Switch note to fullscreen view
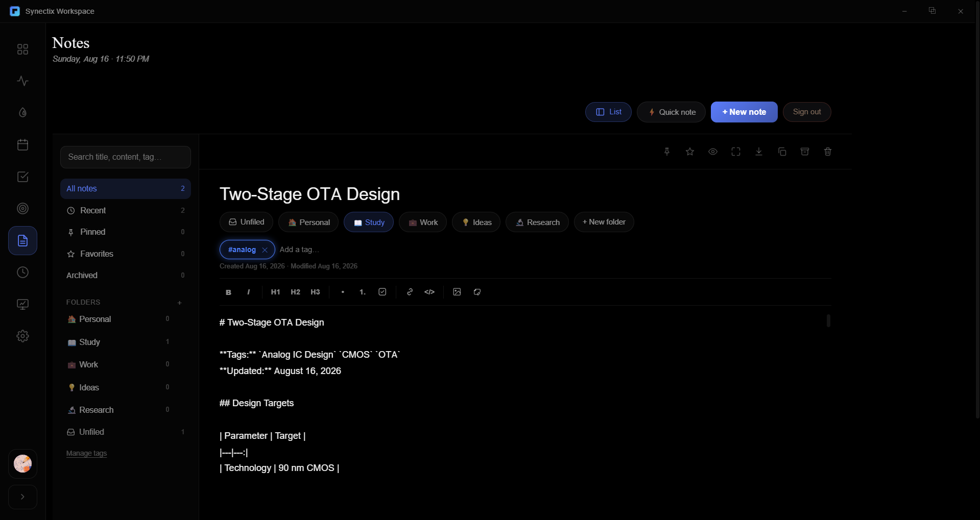The width and height of the screenshot is (980, 520). click(x=736, y=152)
